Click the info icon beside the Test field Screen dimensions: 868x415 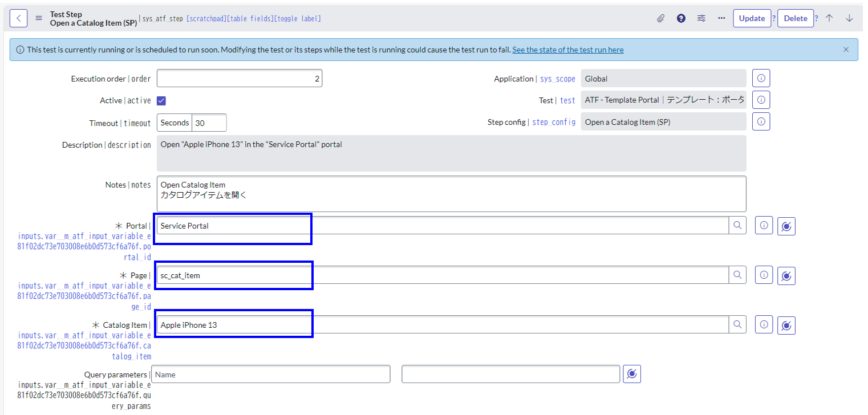pyautogui.click(x=761, y=100)
